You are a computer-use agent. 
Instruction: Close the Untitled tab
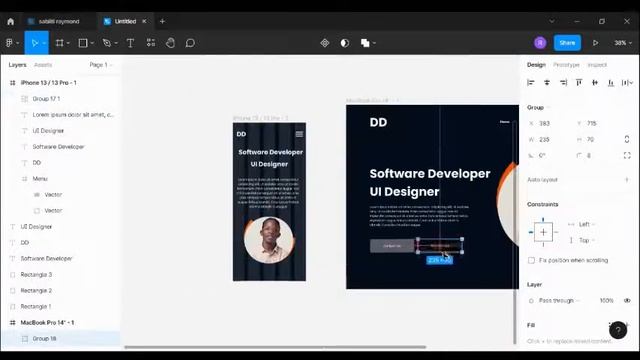[x=144, y=21]
